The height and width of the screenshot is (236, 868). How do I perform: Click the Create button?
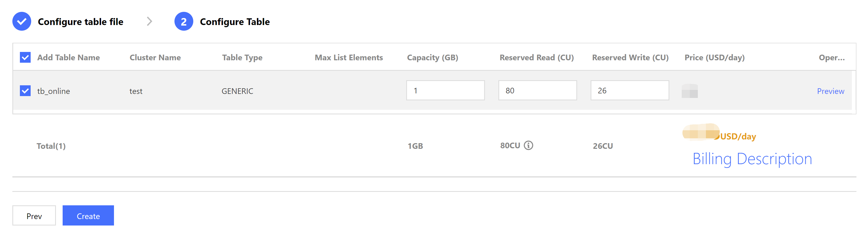pyautogui.click(x=88, y=216)
